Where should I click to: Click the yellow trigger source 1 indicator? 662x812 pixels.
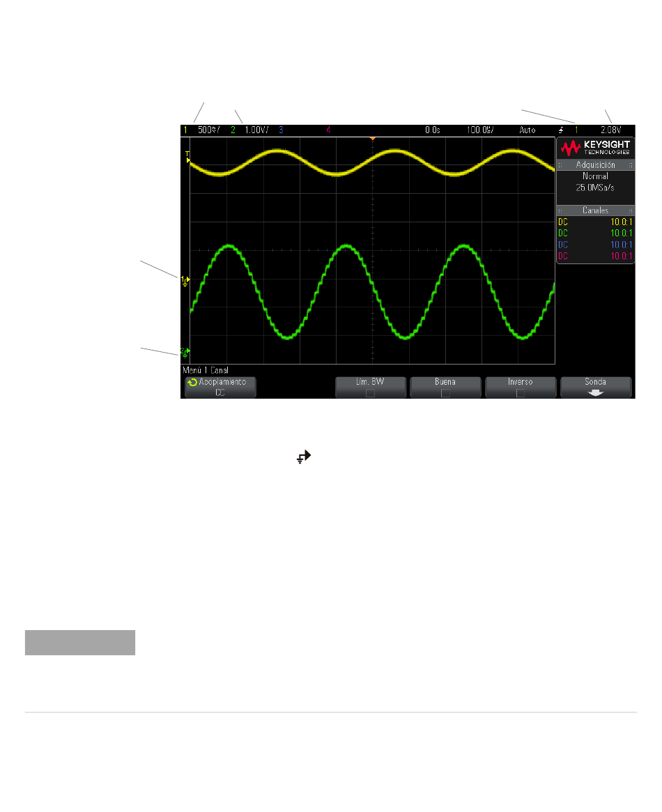coord(576,130)
